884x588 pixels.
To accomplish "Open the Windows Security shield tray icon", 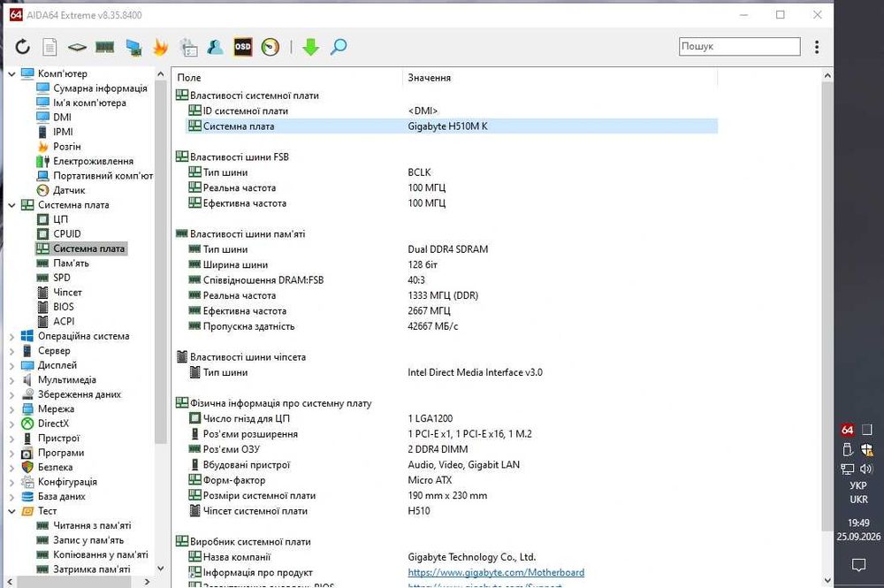I will click(x=866, y=449).
